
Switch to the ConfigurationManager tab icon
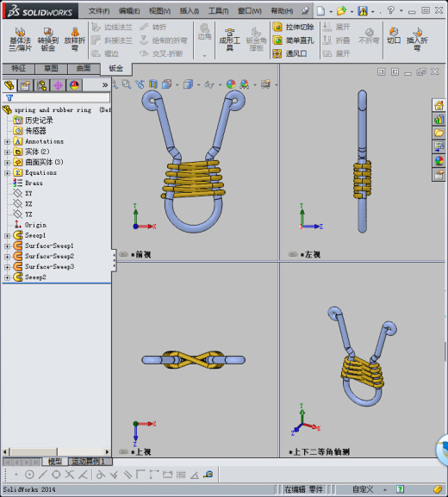[x=41, y=85]
